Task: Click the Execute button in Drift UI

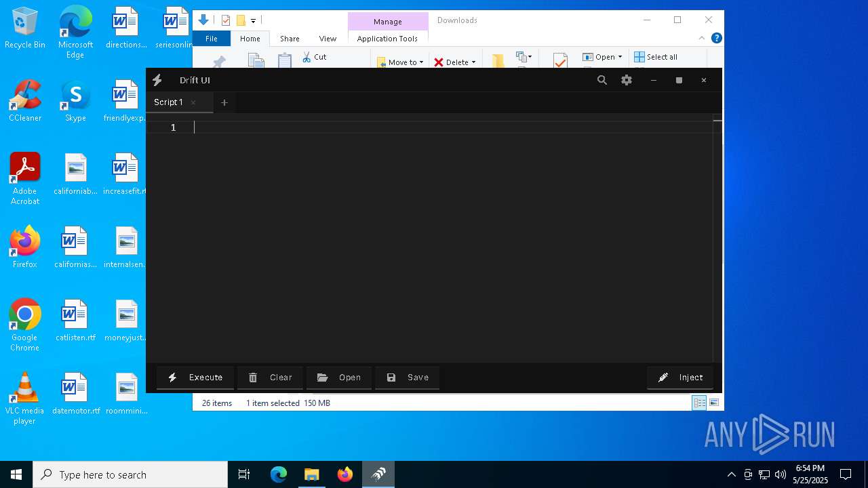Action: coord(195,378)
